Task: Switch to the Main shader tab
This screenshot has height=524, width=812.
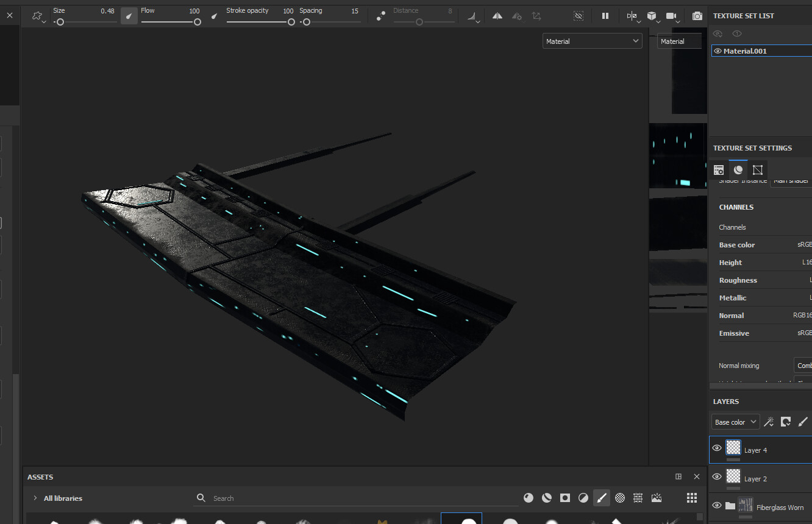Action: (791, 180)
